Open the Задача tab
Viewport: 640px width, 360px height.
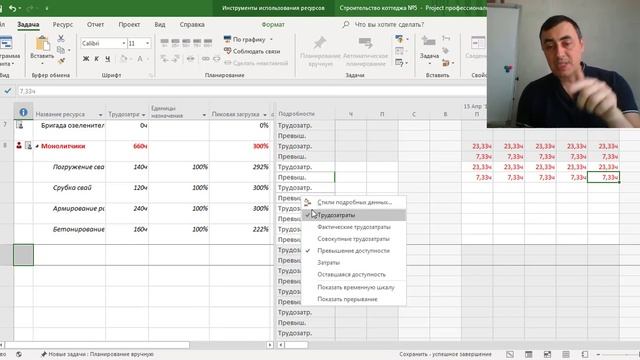click(28, 24)
